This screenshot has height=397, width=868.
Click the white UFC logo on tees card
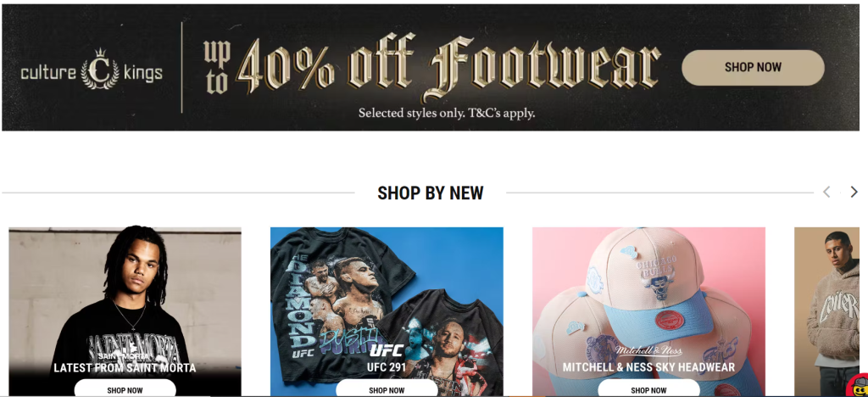click(387, 350)
